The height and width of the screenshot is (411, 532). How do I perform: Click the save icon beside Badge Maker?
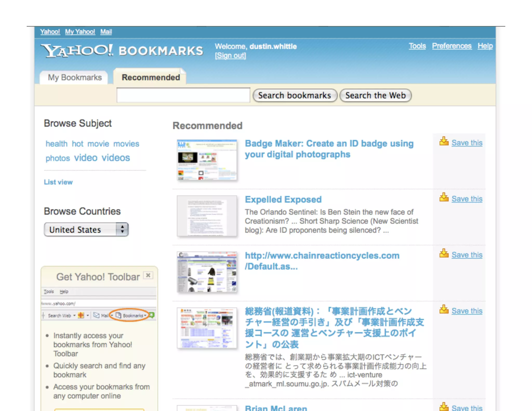(444, 142)
